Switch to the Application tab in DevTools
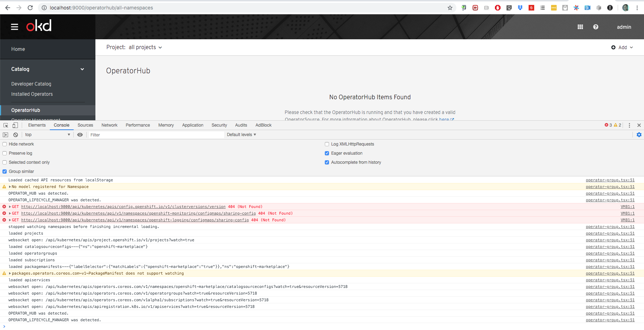 (x=193, y=125)
